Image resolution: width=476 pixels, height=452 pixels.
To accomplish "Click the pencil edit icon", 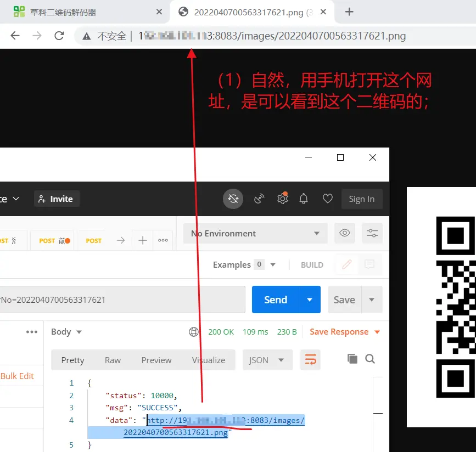I will (346, 264).
